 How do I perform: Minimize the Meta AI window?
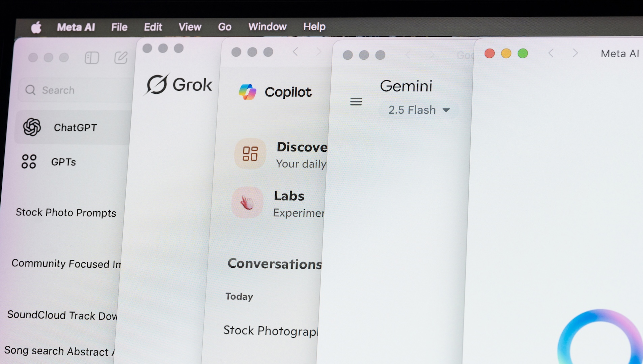click(x=506, y=53)
